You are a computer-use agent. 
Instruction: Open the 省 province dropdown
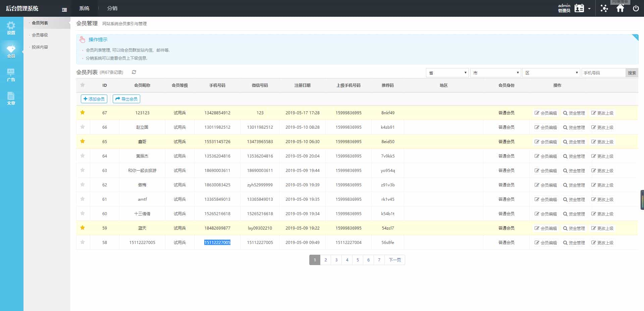[447, 73]
